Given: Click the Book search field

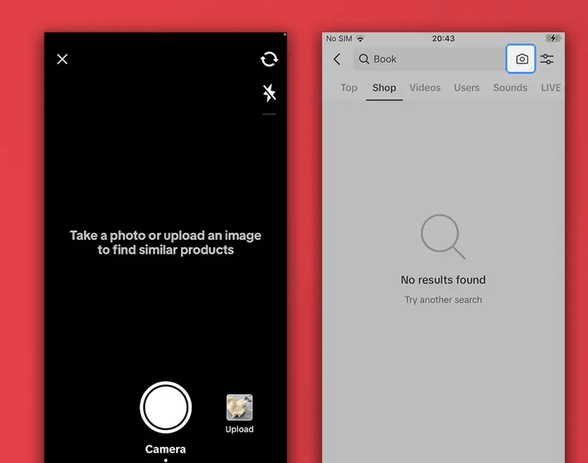Looking at the screenshot, I should 429,59.
